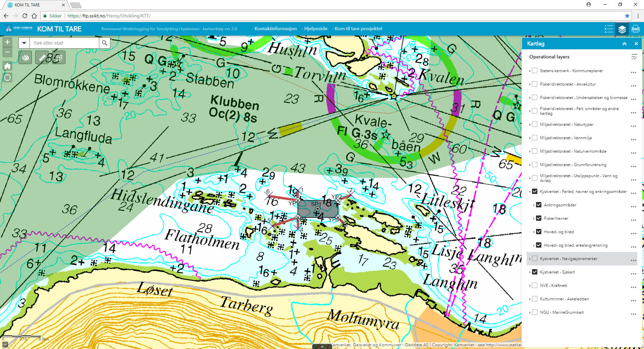Viewport: 644px width, 349px height.
Task: Open the Kontaktinformasjon menu link
Action: click(275, 29)
